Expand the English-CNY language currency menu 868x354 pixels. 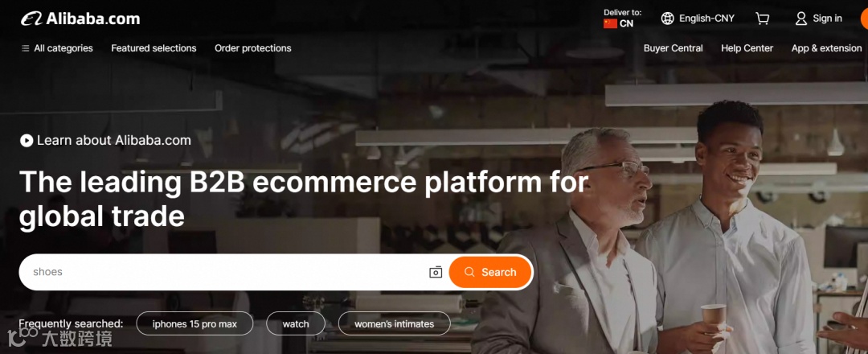click(698, 19)
